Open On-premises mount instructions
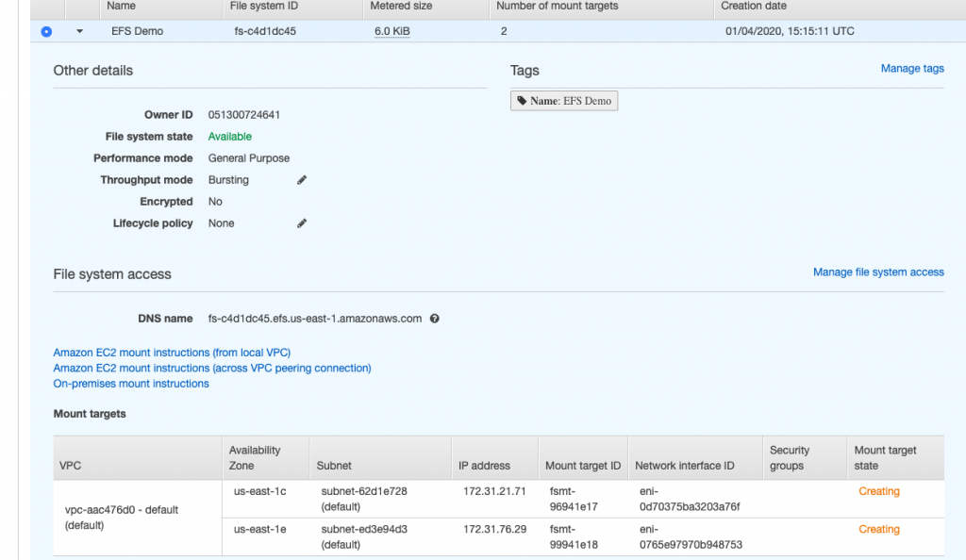 [131, 384]
